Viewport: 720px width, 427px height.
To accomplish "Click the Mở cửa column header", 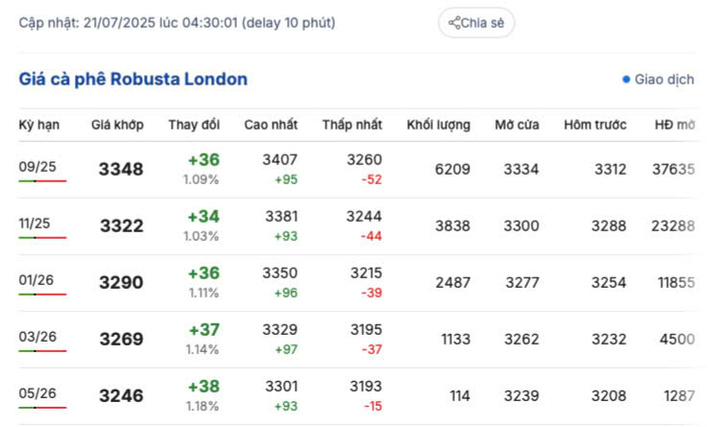I will [517, 125].
